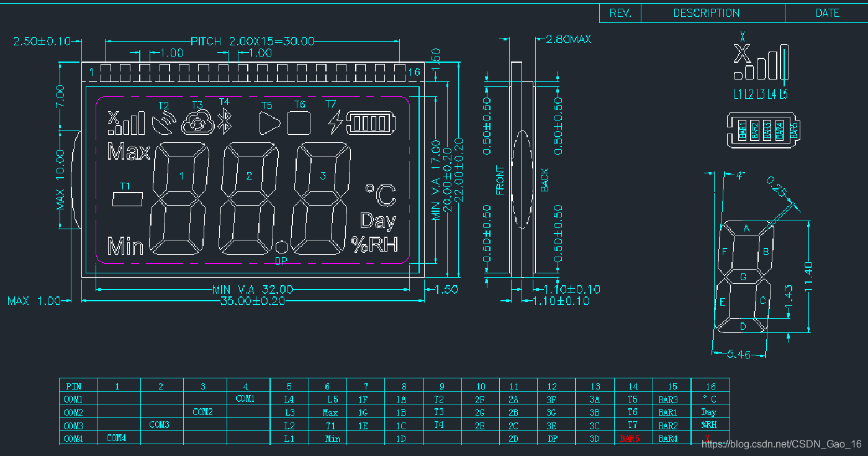Click segment B in the segment detail diagram
This screenshot has width=868, height=456.
766,251
